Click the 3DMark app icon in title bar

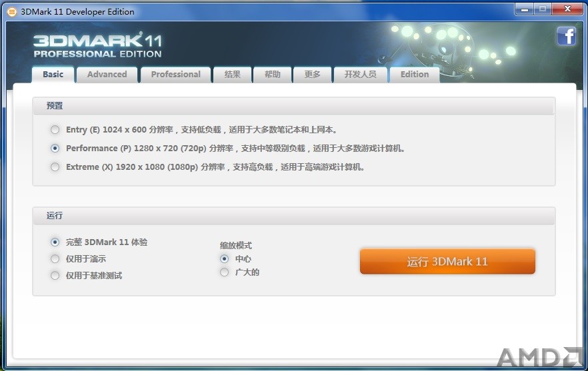[x=12, y=12]
